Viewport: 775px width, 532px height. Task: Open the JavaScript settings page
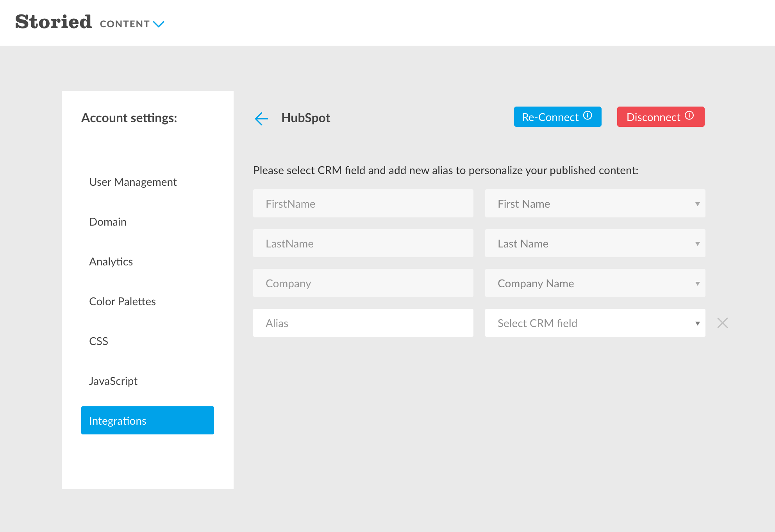(113, 381)
